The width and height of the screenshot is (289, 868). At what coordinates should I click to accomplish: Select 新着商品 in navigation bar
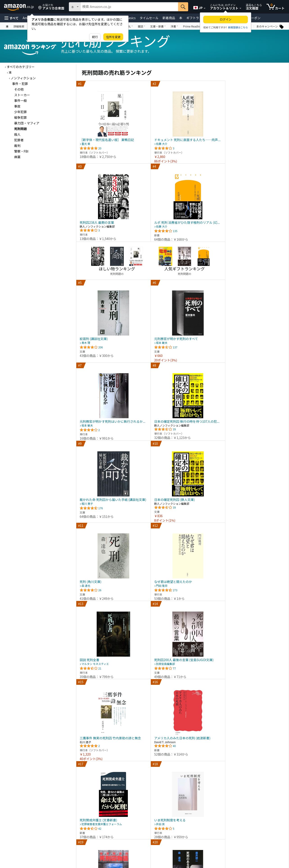[169, 18]
